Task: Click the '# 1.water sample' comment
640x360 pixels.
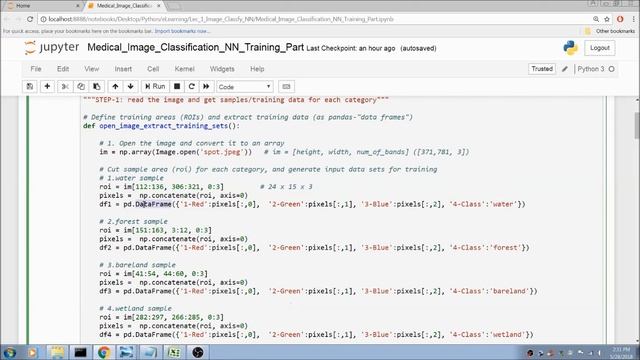Action: [131, 178]
